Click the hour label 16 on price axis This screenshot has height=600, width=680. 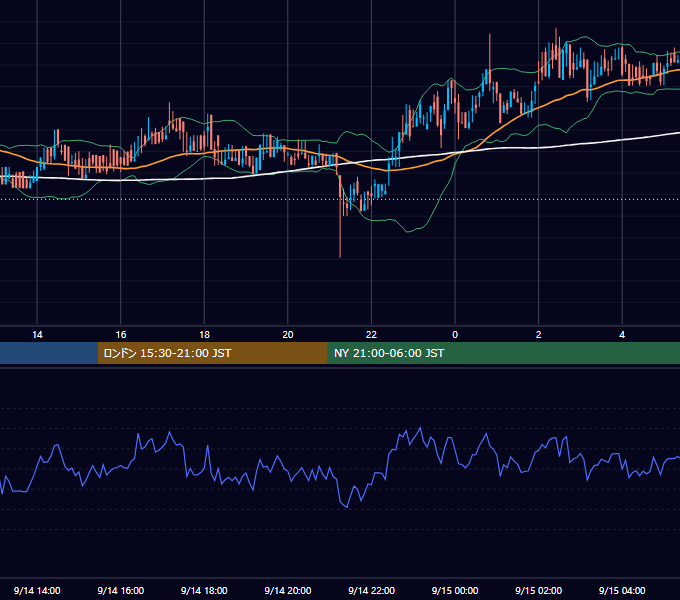pos(121,335)
